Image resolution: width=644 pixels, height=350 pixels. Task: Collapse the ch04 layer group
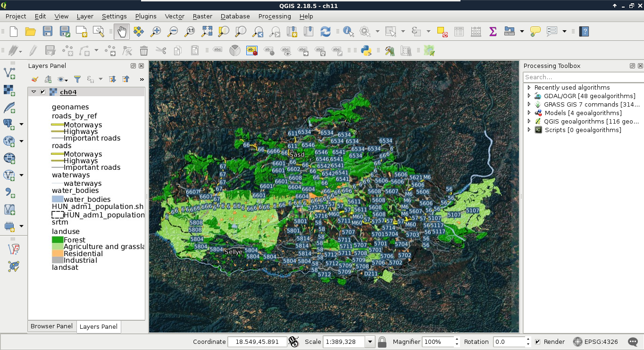(x=33, y=92)
